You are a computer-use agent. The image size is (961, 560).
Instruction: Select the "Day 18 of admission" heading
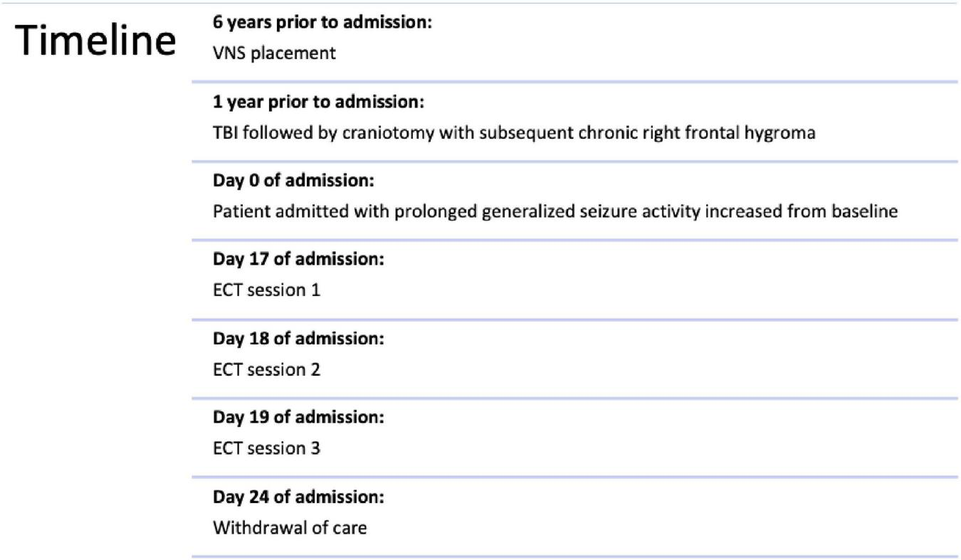click(298, 339)
